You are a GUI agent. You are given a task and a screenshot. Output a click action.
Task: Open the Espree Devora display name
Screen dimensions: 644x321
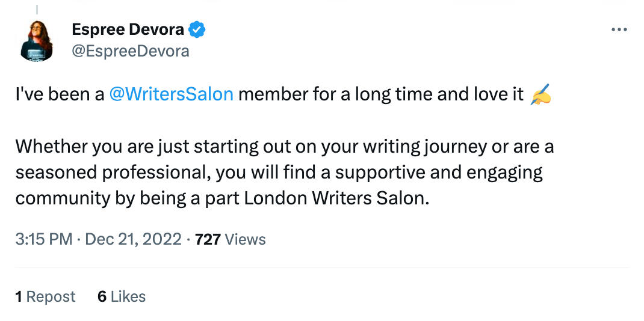128,29
